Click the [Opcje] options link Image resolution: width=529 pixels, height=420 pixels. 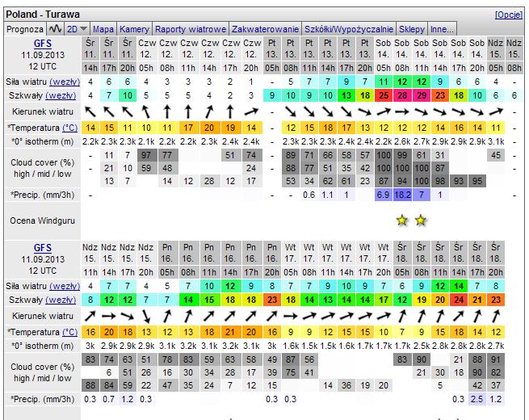click(x=509, y=15)
